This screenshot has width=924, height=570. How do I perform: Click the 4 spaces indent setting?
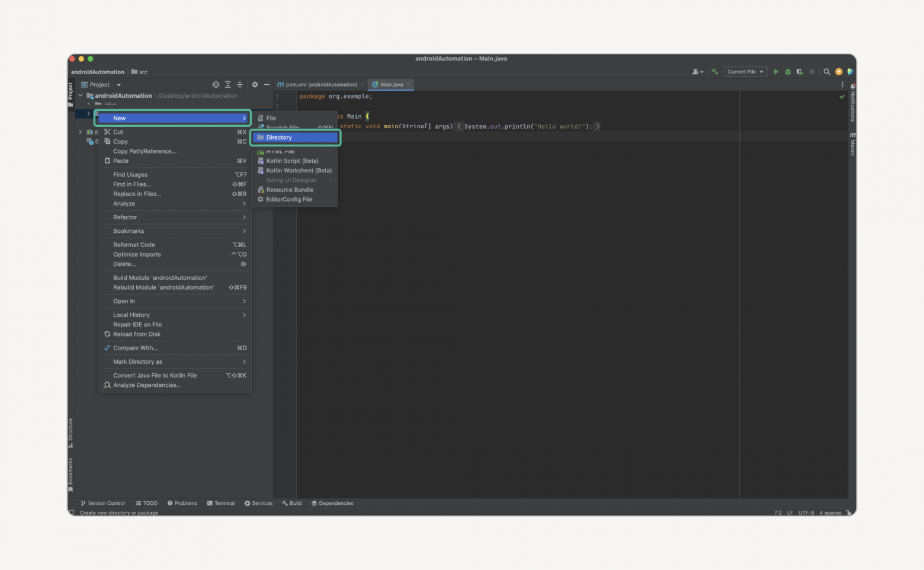point(830,513)
